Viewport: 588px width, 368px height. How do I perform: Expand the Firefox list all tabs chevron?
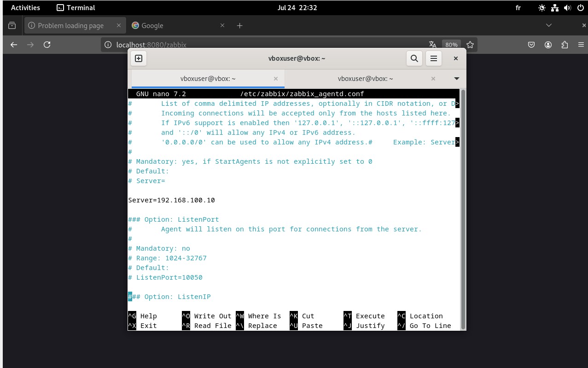548,25
